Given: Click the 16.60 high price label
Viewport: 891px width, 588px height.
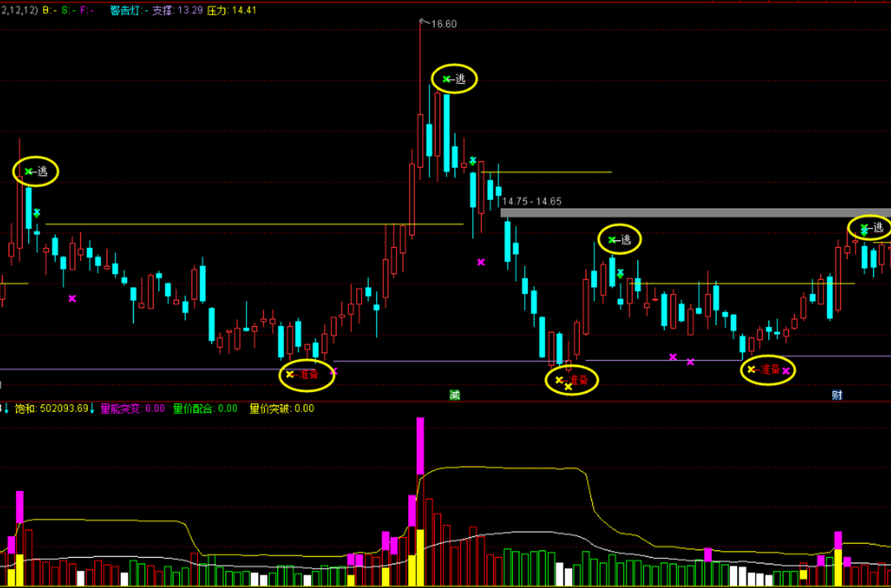Looking at the screenshot, I should (444, 24).
